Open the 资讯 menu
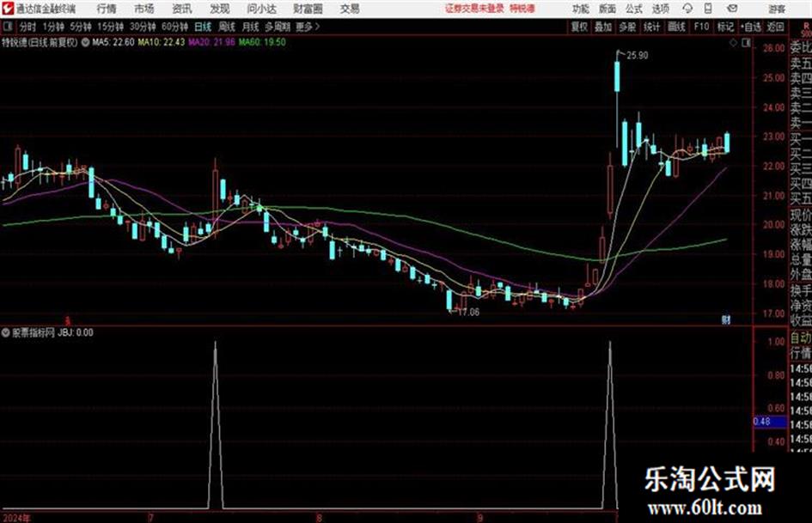The height and width of the screenshot is (523, 812). 182,9
